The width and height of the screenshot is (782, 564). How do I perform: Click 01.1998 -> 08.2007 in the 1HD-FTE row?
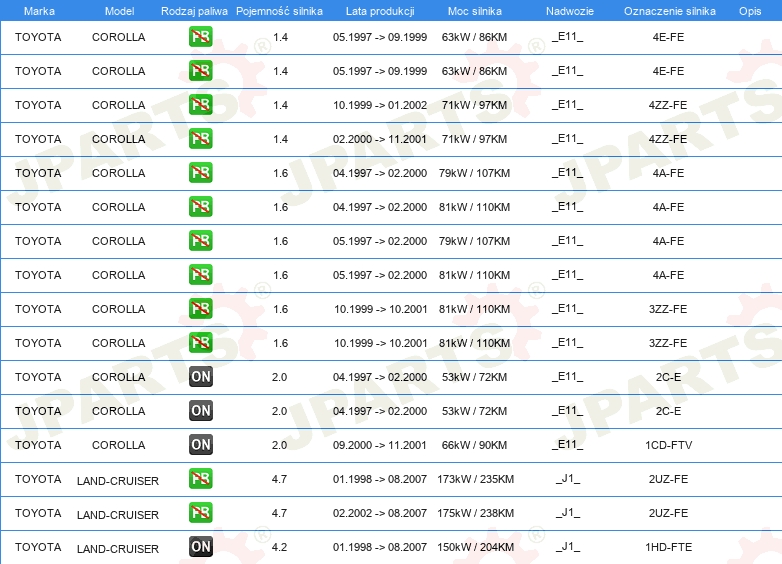[x=380, y=547]
